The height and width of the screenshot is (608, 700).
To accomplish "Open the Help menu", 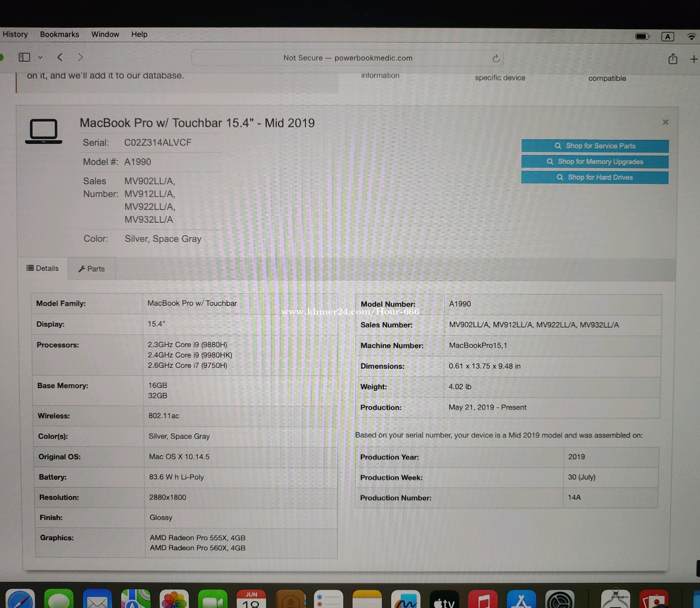I will tap(139, 34).
